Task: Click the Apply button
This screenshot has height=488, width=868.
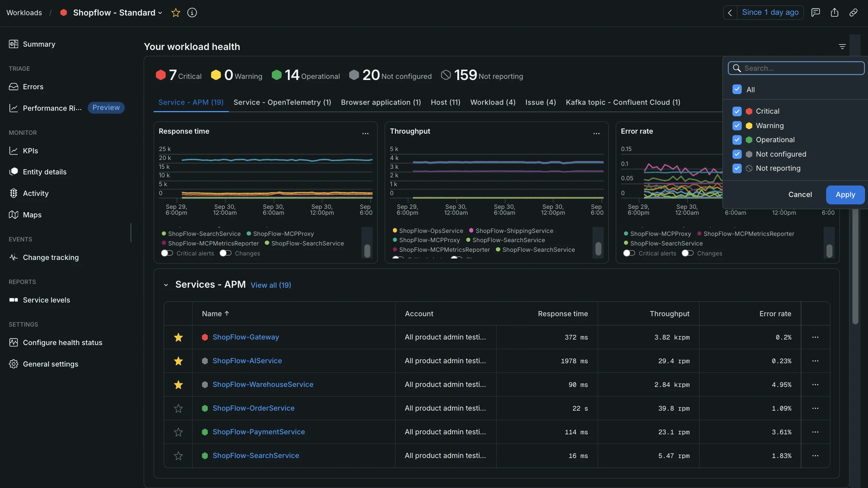Action: tap(845, 195)
